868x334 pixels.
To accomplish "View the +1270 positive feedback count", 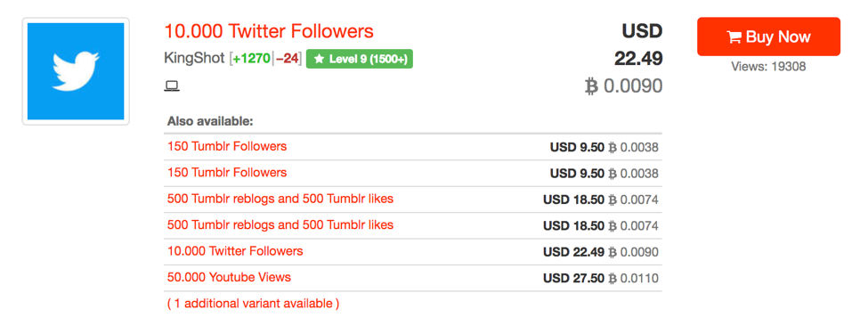I will [x=252, y=59].
